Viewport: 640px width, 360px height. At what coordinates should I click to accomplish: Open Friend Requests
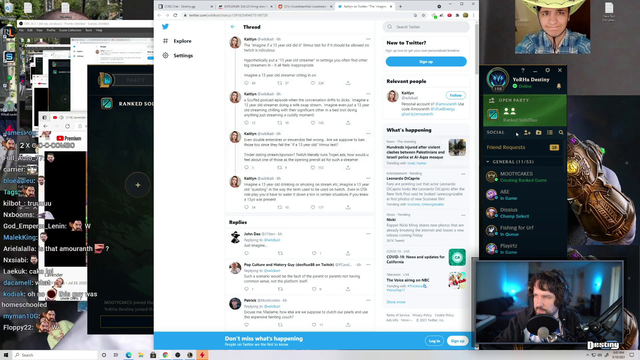point(523,147)
